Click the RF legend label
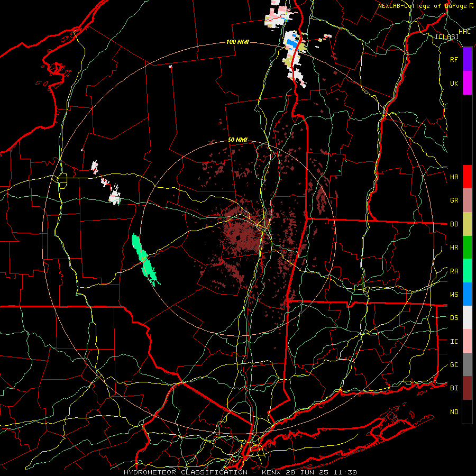This screenshot has height=476, width=476. click(454, 59)
